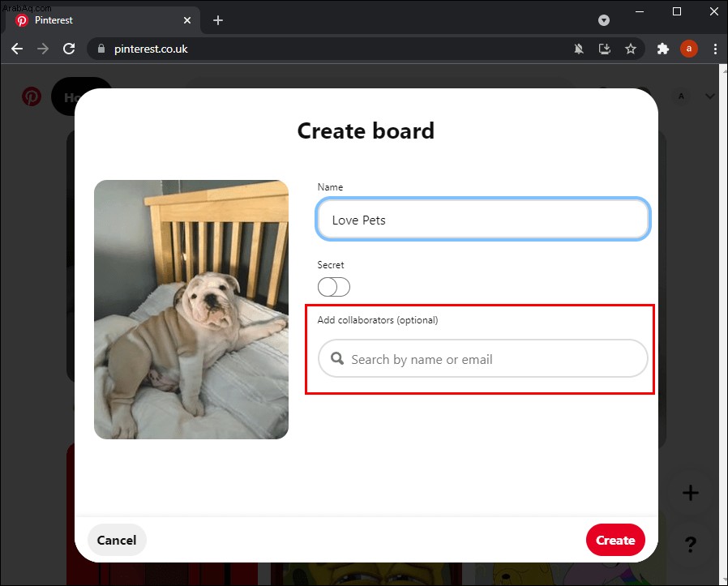This screenshot has height=586, width=728.
Task: Click the 'Secret' label text
Action: tap(331, 265)
